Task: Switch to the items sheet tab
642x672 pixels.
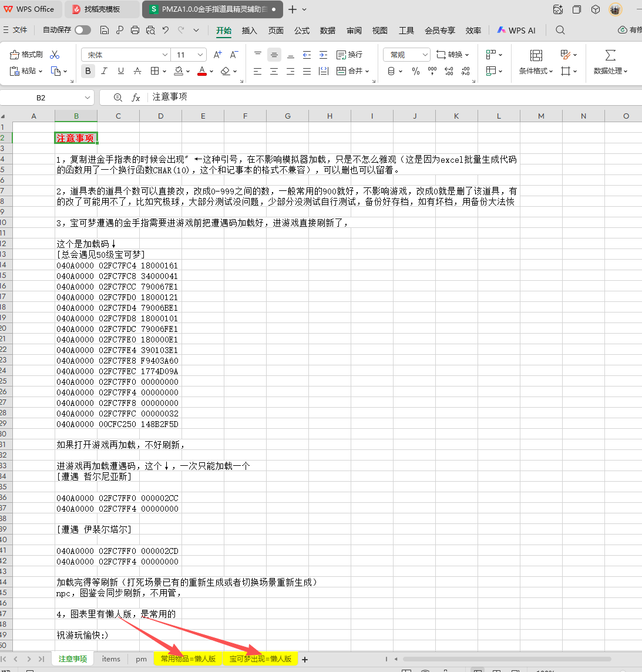Action: 110,659
